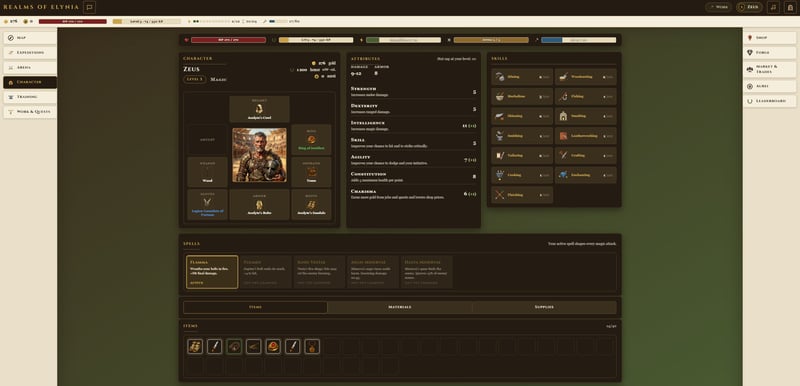Click the amulet pendant item in inventory

pyautogui.click(x=312, y=347)
